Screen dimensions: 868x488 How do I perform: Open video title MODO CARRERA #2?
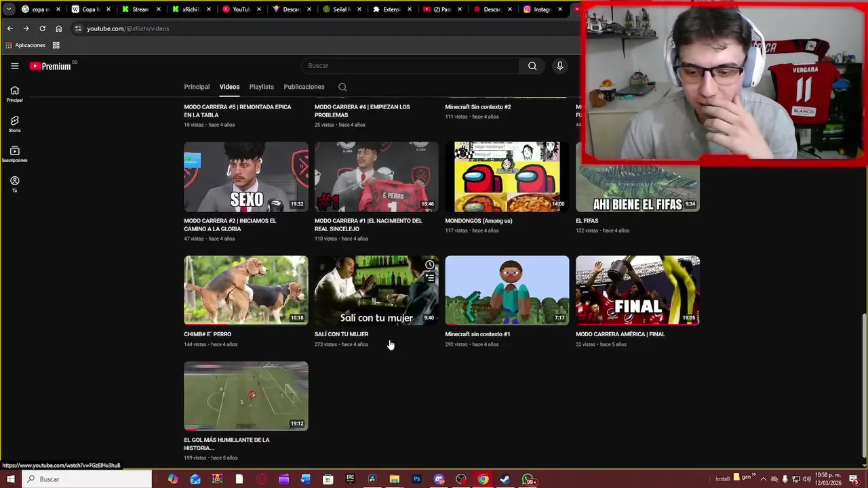click(230, 225)
